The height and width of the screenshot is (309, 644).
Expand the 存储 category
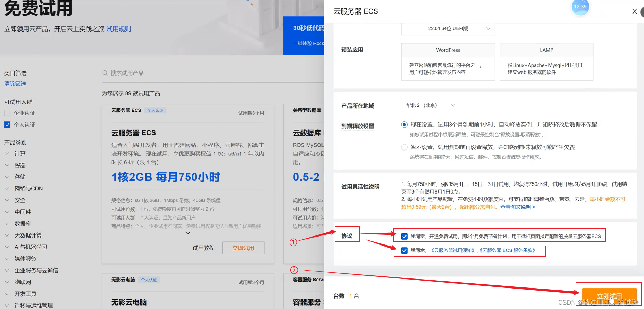coord(7,177)
